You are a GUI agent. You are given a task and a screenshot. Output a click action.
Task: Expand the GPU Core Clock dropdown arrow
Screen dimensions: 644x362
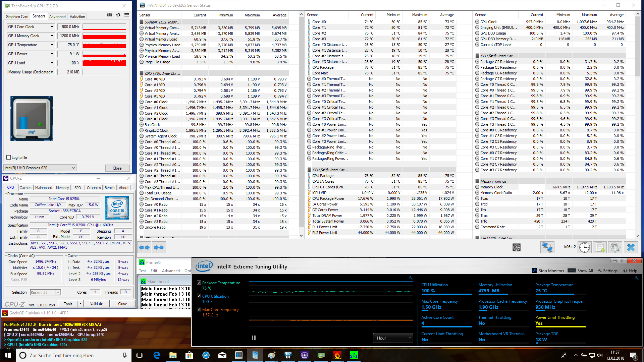click(x=52, y=27)
